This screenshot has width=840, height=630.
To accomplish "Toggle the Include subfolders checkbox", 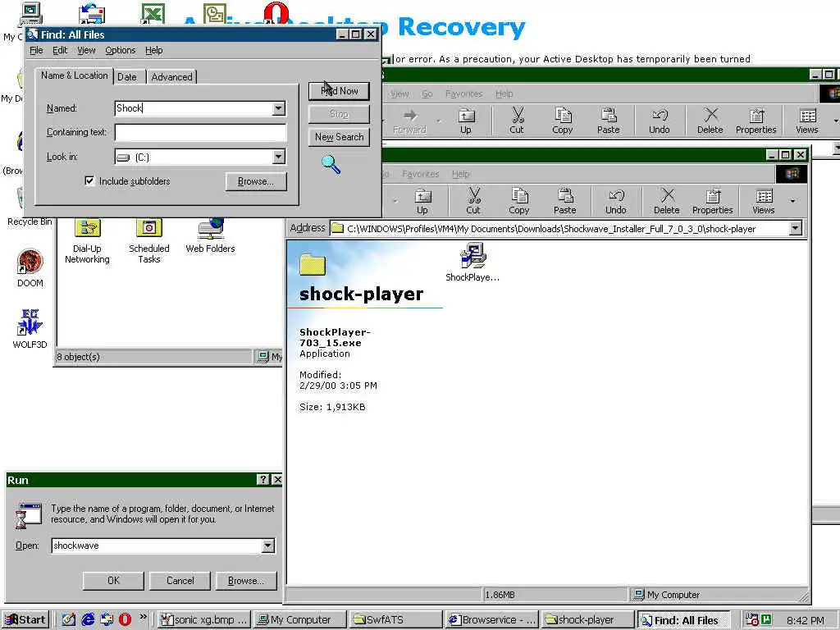I will click(x=89, y=181).
